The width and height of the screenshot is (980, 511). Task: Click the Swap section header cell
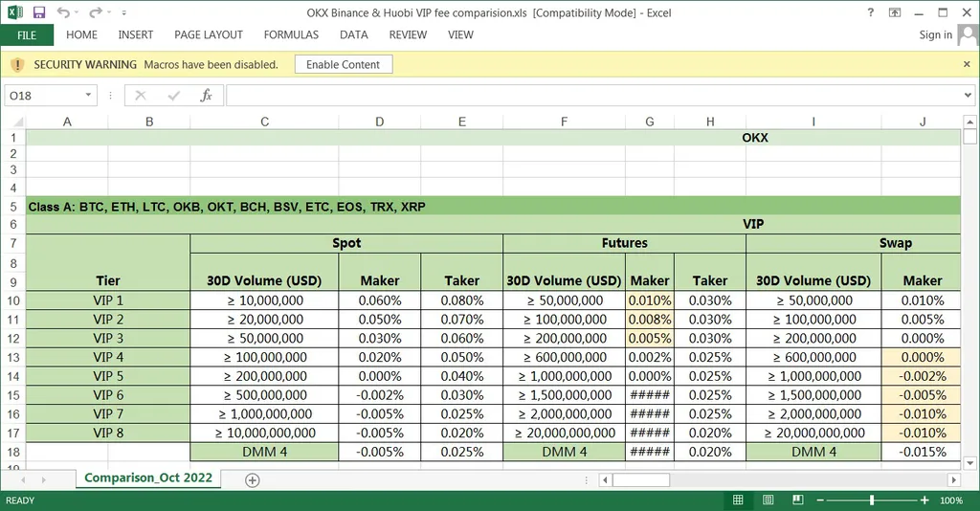[853, 243]
